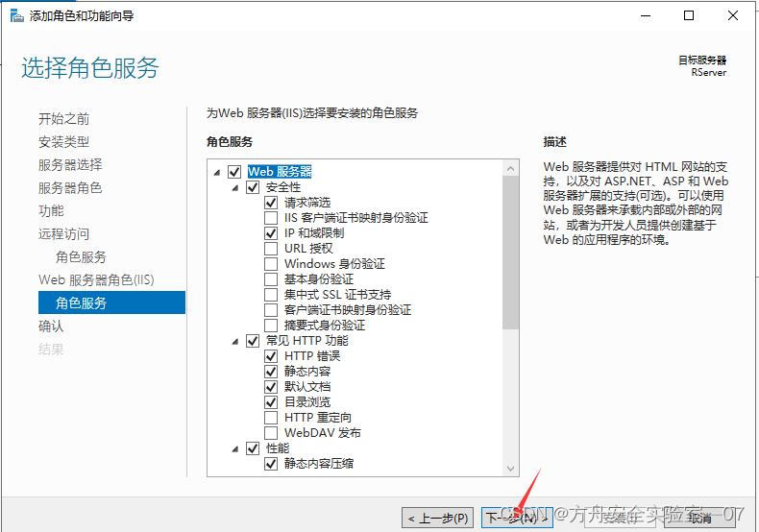Click scroll up arrow of role list
Viewport: 759px width, 532px height.
511,168
